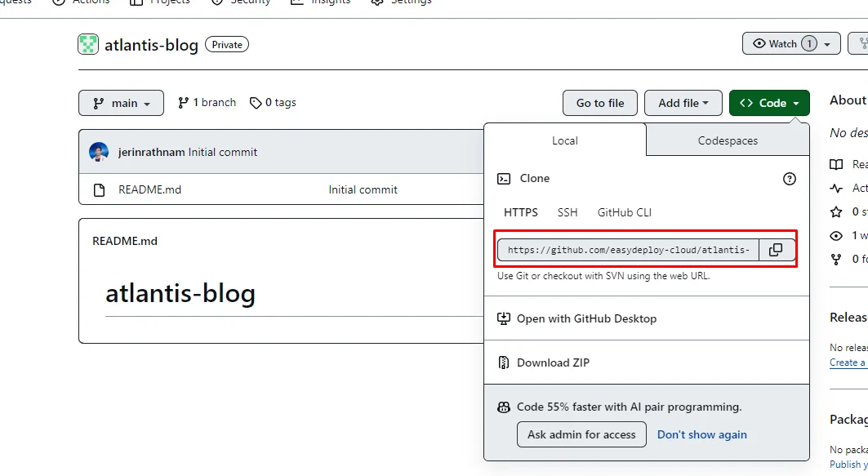Click the Initial commit message beside jerinrathnam
The height and width of the screenshot is (476, 868).
(223, 152)
